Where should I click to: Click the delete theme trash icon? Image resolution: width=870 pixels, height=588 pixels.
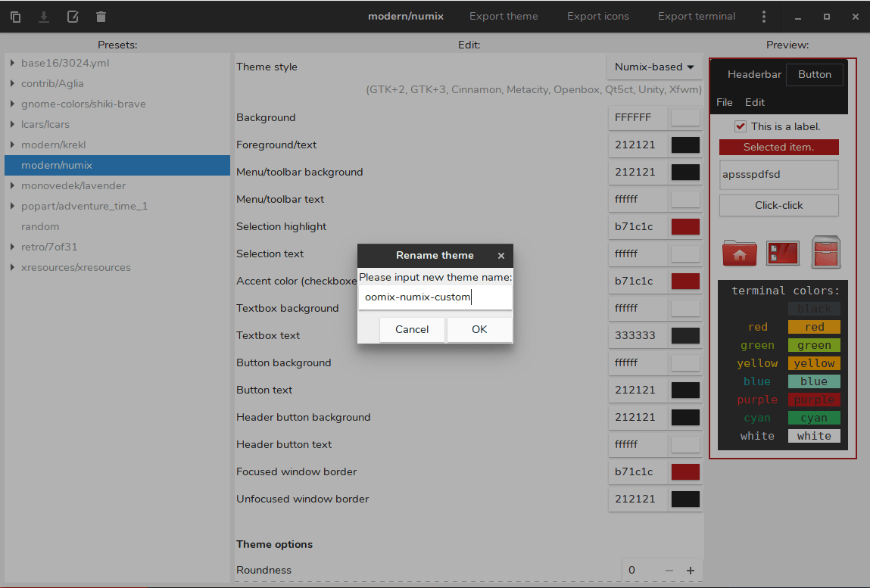click(101, 17)
